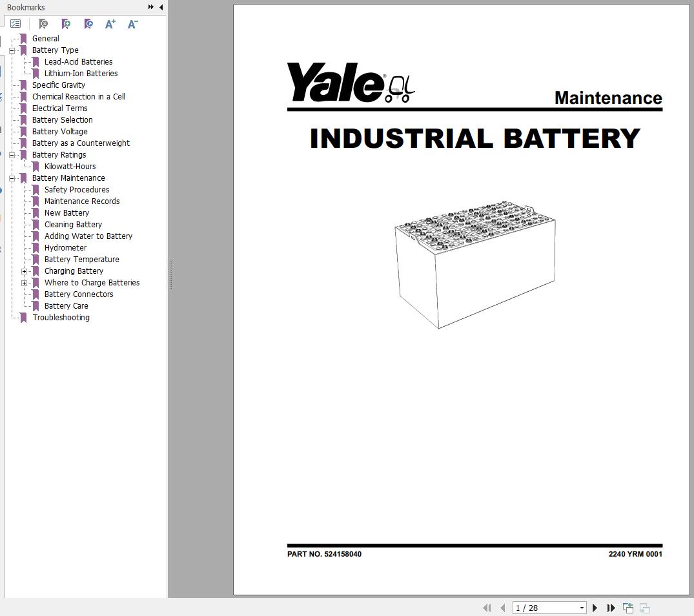Open Battery as a Counterweight bookmark

pos(81,143)
